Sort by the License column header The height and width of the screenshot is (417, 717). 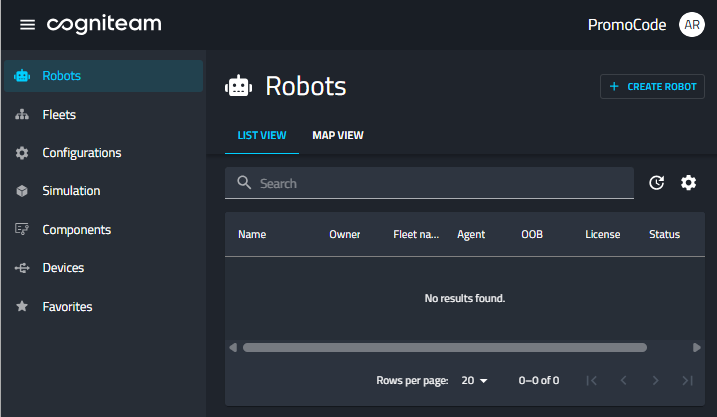click(x=603, y=234)
